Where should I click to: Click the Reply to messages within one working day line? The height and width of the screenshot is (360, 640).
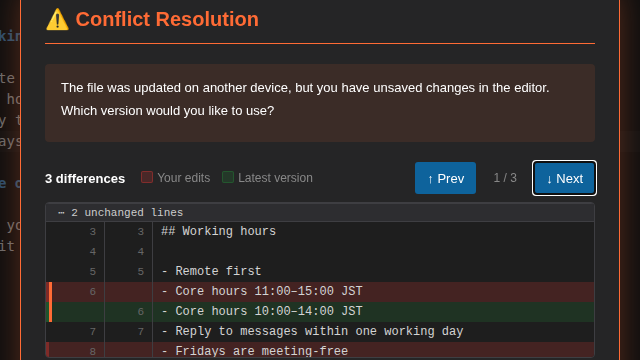[320, 331]
